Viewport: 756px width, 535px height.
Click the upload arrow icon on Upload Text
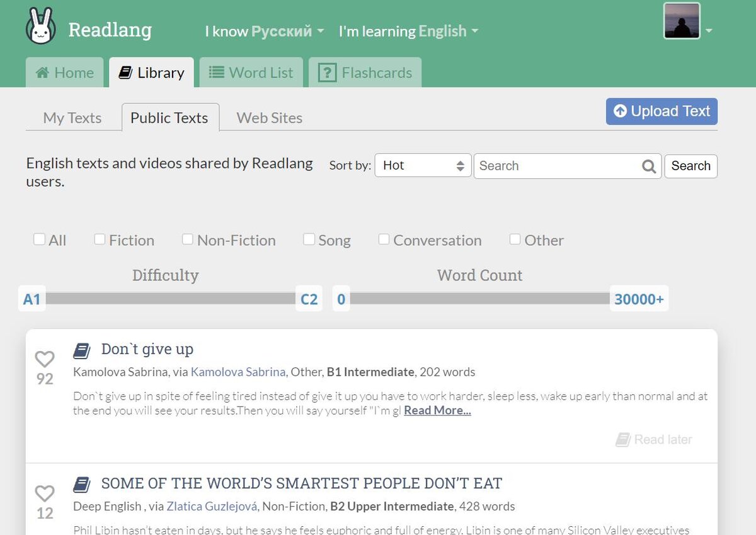tap(620, 112)
